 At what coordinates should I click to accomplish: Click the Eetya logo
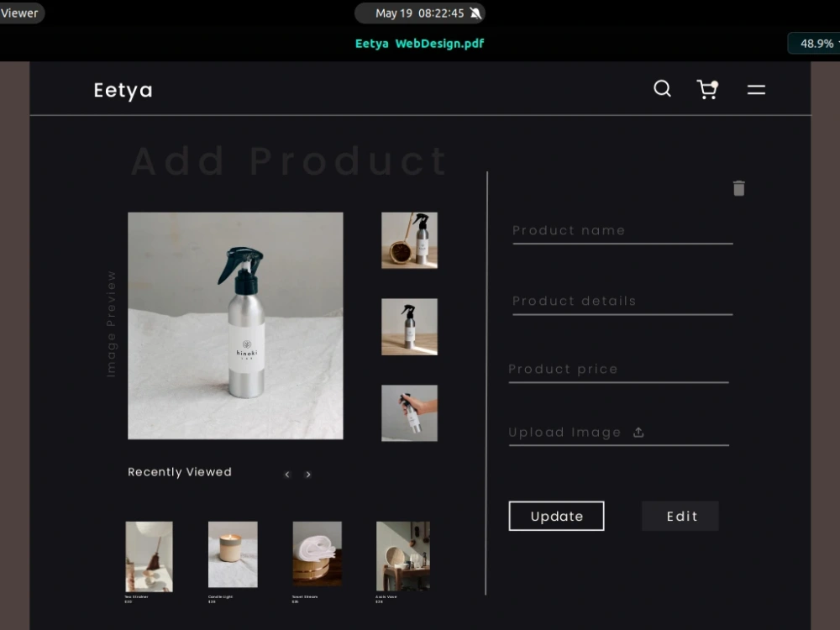click(123, 90)
